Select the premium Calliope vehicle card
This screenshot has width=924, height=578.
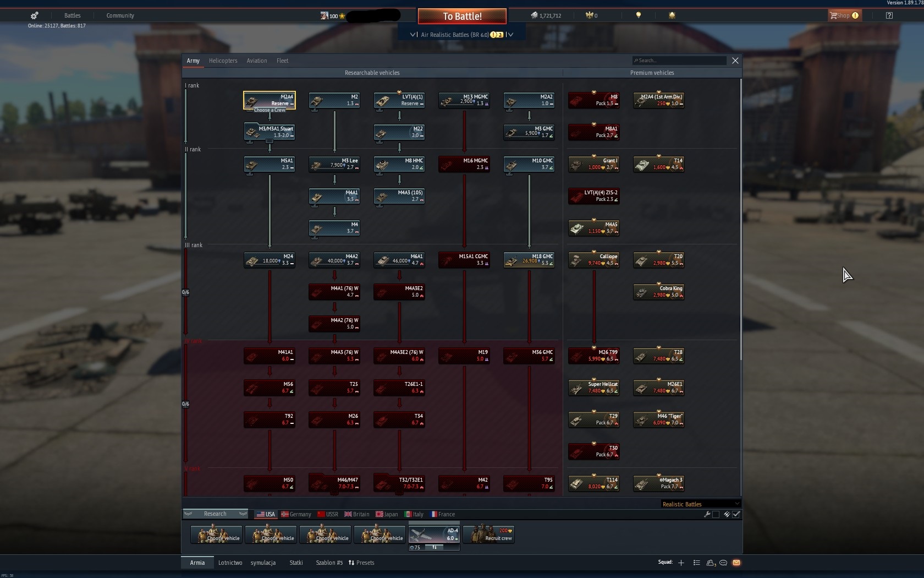(594, 260)
